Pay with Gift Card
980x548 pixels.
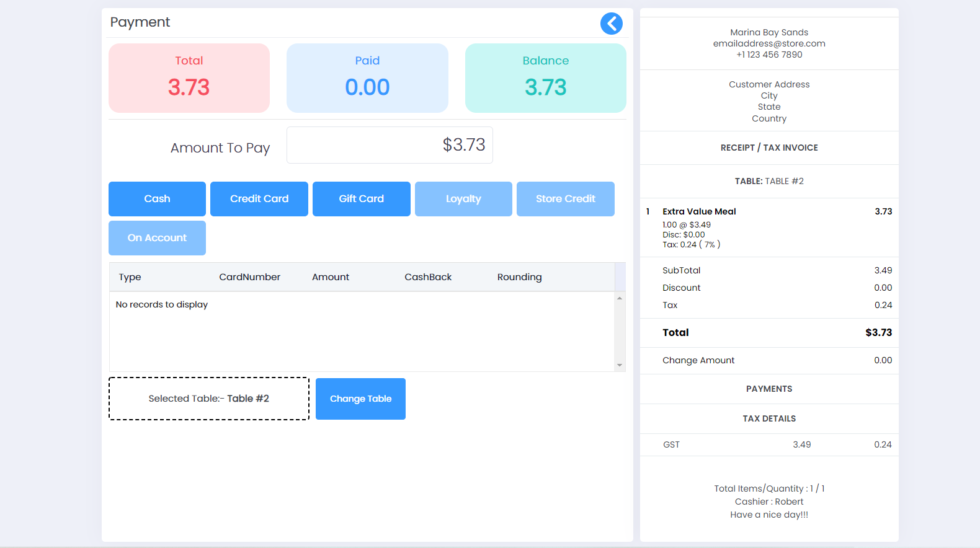[x=361, y=199]
